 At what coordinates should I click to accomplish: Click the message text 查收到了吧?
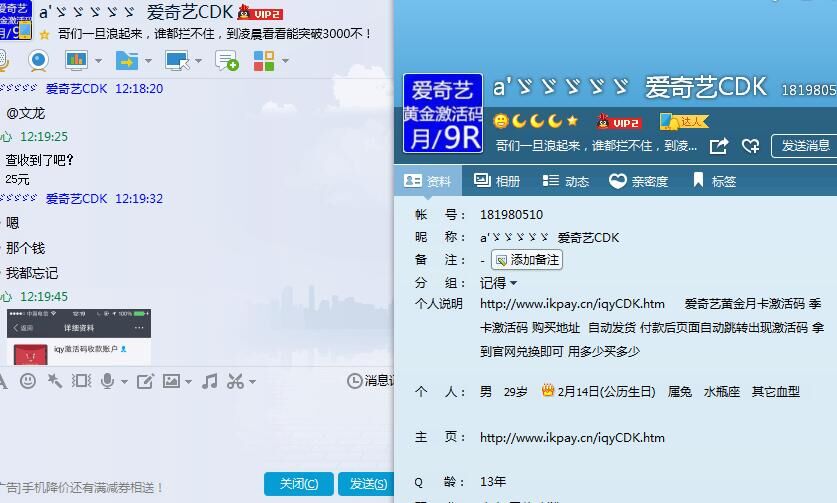click(x=40, y=160)
